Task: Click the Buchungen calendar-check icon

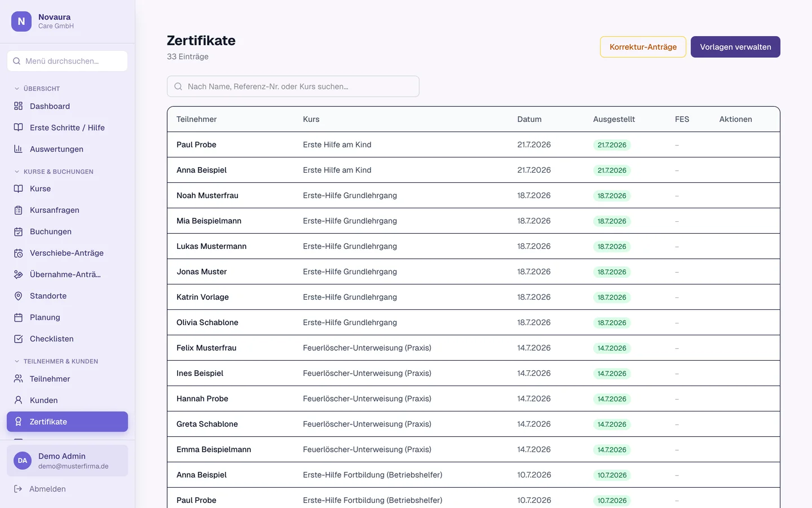Action: (x=18, y=231)
